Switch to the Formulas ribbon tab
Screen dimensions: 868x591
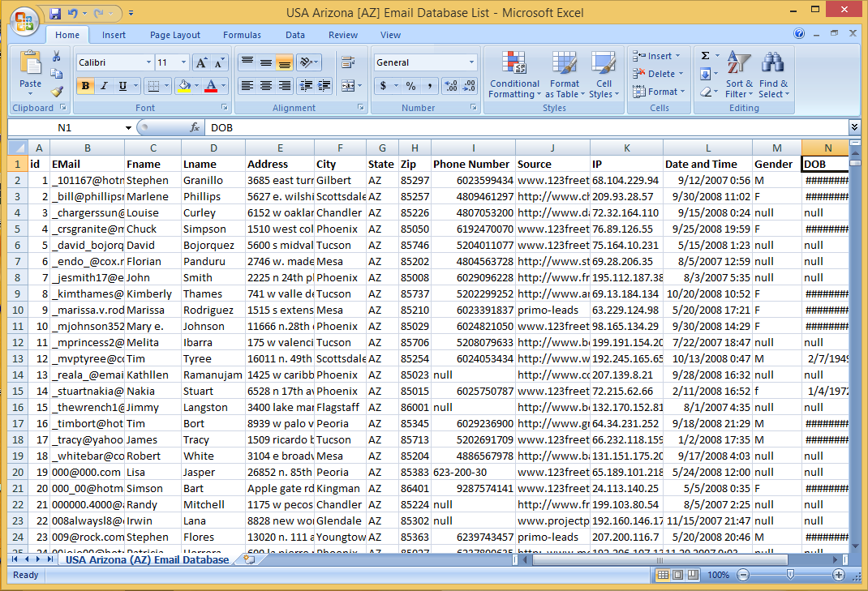(242, 35)
